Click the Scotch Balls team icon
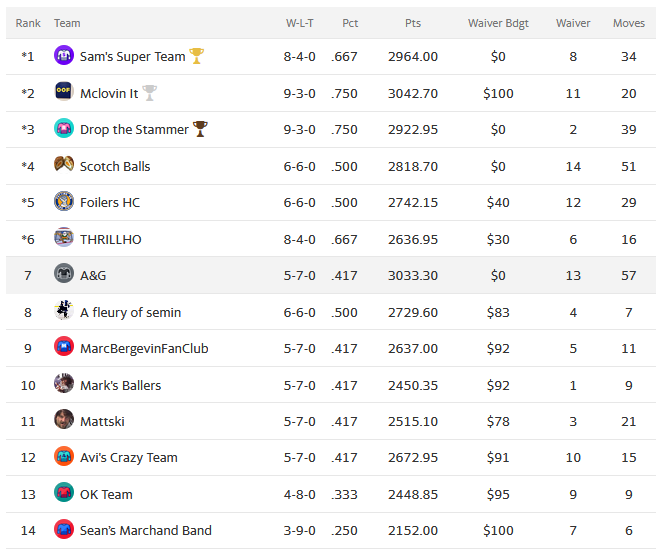The image size is (663, 554). [64, 165]
